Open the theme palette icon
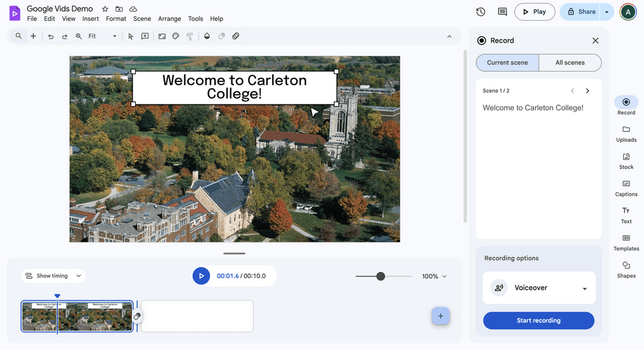Viewport: 644px width, 350px height. (176, 36)
